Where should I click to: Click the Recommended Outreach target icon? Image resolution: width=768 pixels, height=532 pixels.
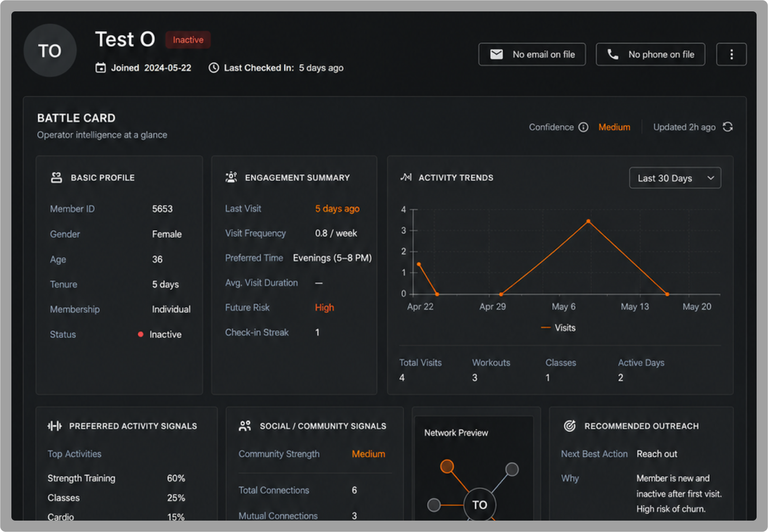tap(570, 426)
